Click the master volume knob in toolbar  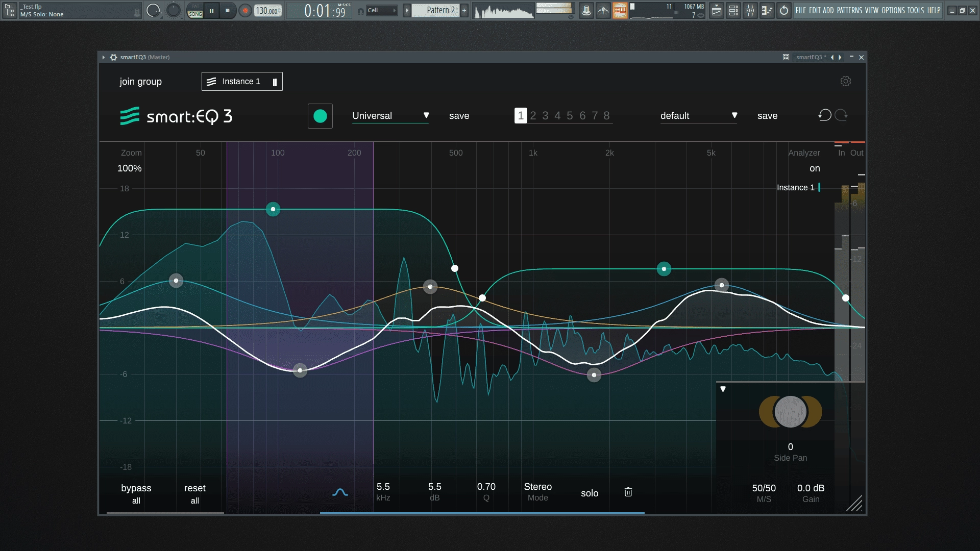[153, 10]
